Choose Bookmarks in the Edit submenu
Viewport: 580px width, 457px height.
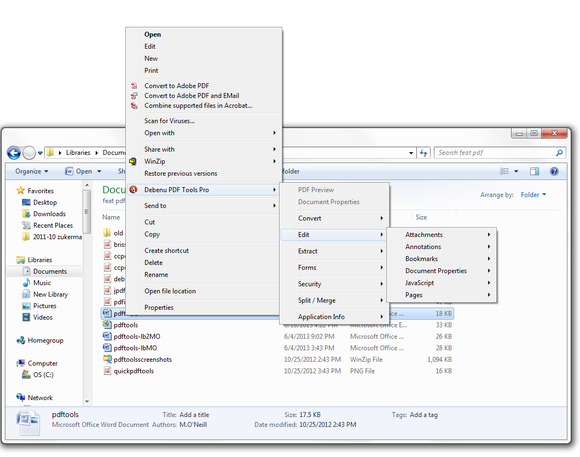coord(421,259)
